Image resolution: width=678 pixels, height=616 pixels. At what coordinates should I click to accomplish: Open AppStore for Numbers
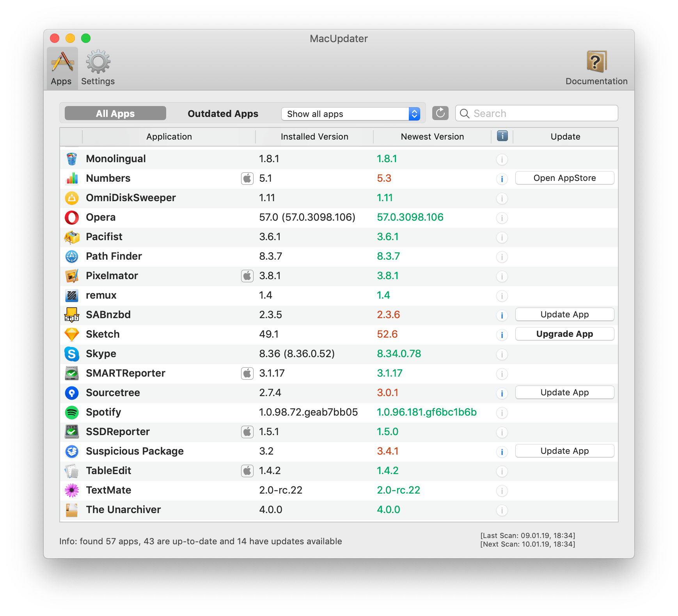(564, 178)
